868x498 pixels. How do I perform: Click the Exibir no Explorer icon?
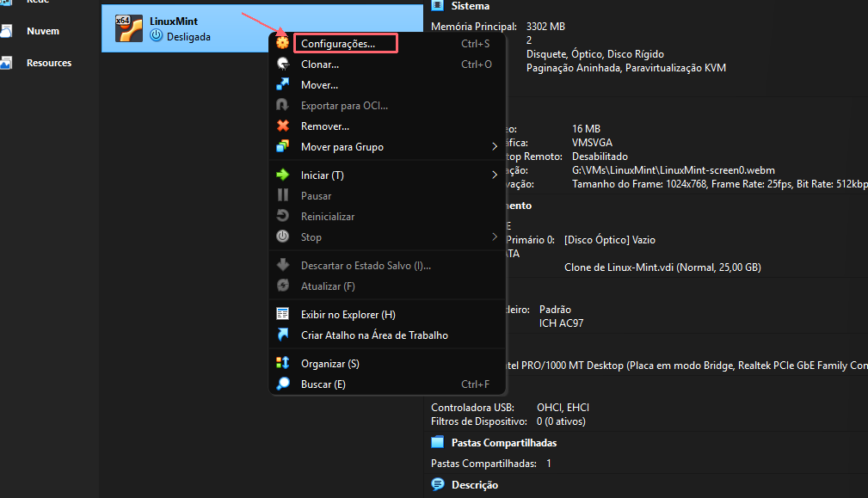point(283,314)
